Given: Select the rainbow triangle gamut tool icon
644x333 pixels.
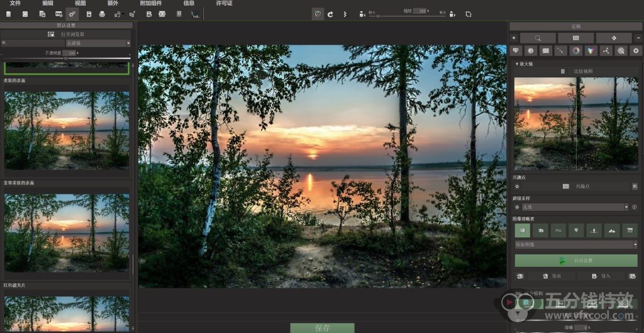Looking at the screenshot, I should point(591,50).
